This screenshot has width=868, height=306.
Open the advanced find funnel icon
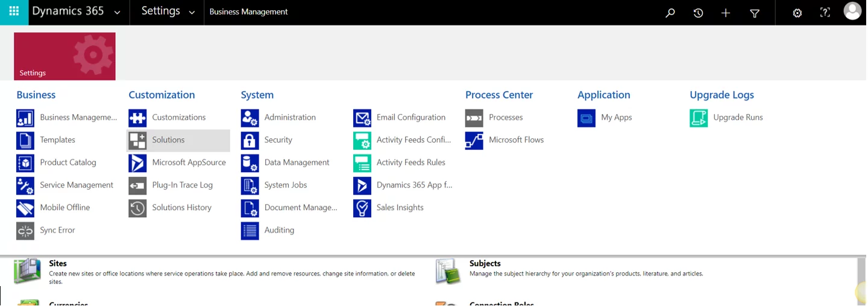point(755,13)
